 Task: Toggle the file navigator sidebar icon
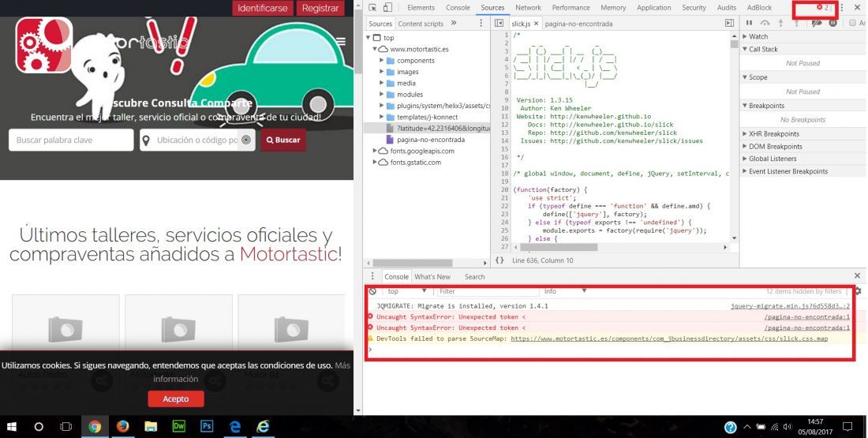499,23
